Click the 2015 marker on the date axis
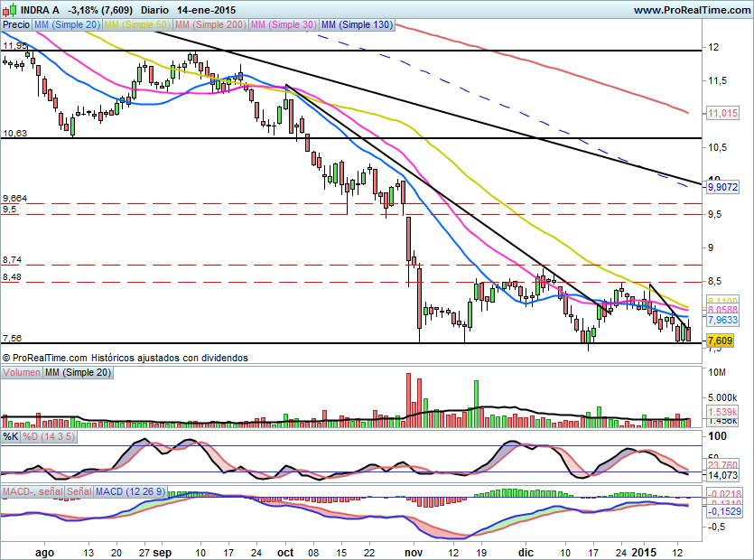754x560 pixels. tap(645, 549)
